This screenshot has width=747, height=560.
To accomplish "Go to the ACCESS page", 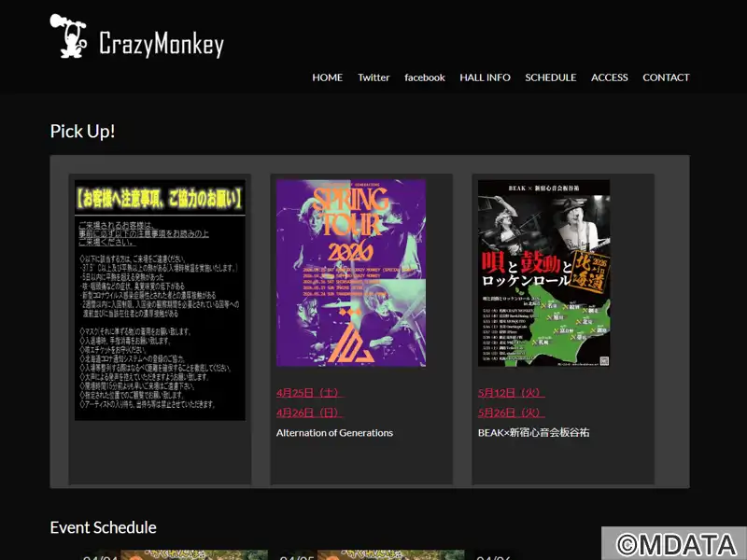I will coord(610,77).
